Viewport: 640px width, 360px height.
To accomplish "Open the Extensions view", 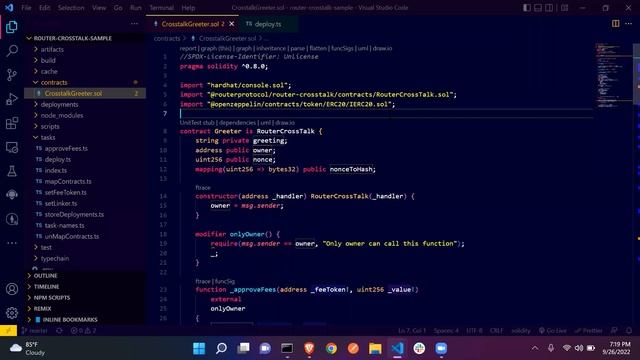I will [12, 123].
